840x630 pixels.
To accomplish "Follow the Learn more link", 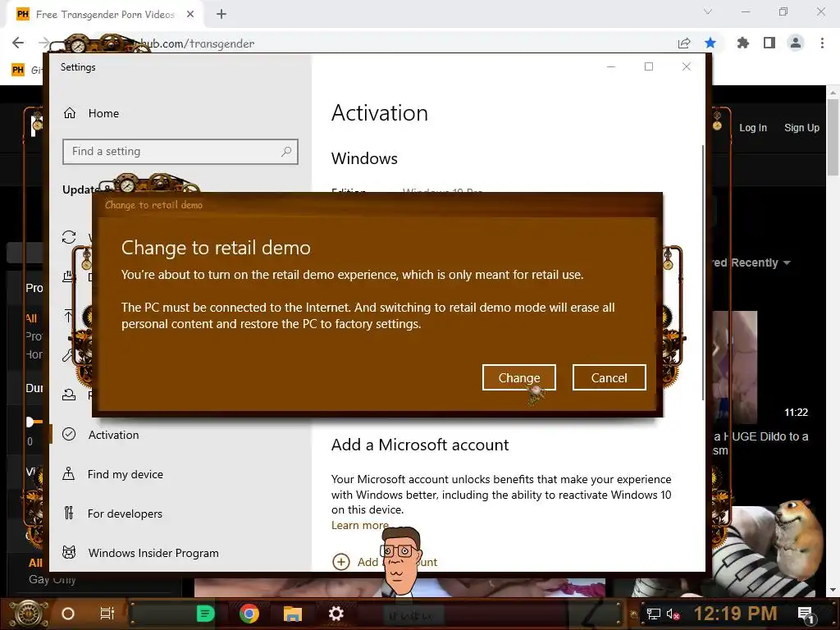I will (x=359, y=525).
